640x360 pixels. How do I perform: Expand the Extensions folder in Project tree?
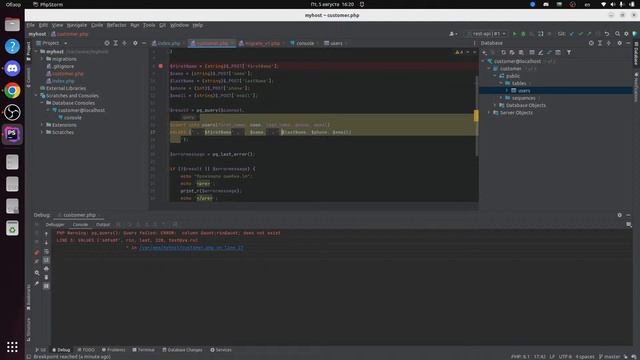pyautogui.click(x=42, y=125)
